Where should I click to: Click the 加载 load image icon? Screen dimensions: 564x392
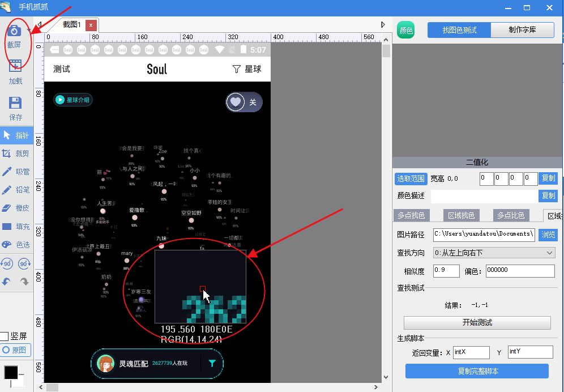[x=15, y=67]
